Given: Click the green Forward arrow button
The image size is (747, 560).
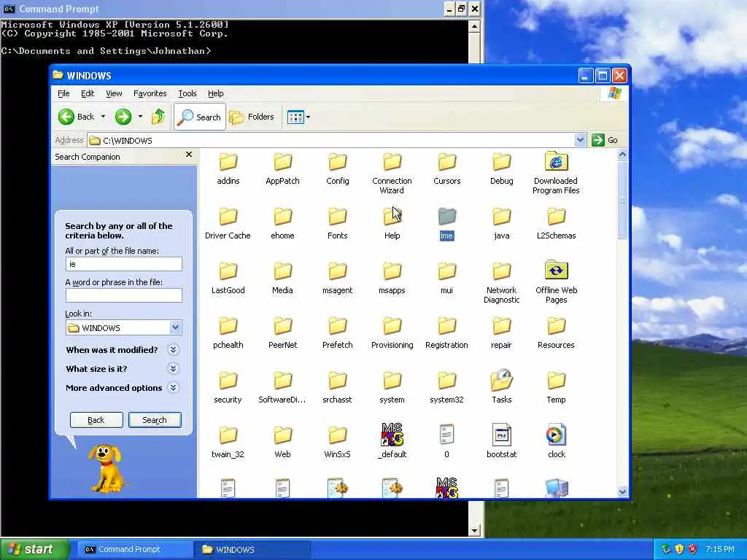Looking at the screenshot, I should [123, 117].
